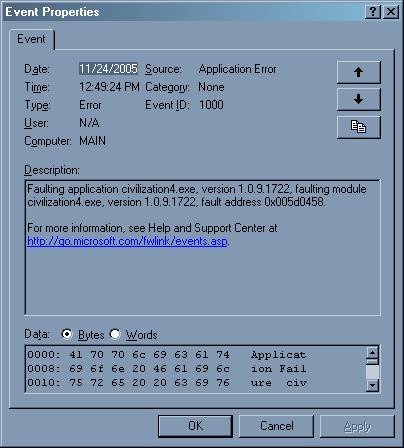Switch to the Event tab
The image size is (404, 448).
coord(32,39)
